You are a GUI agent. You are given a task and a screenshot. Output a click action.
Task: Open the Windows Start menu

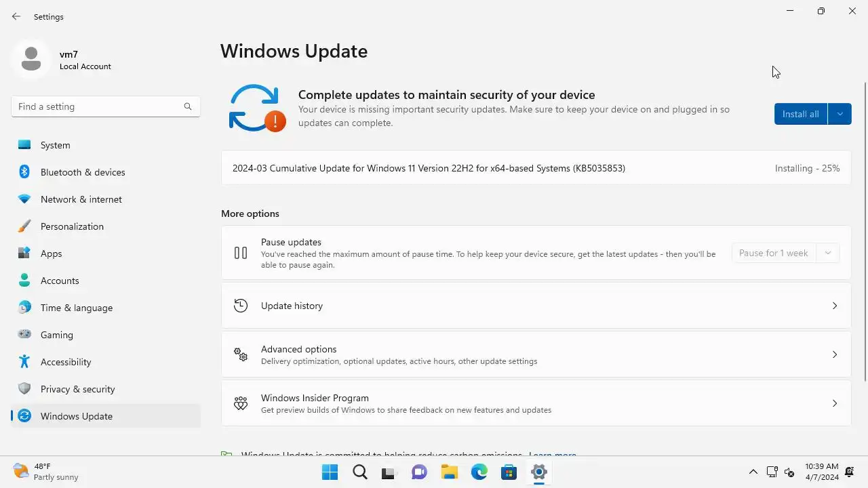click(330, 472)
